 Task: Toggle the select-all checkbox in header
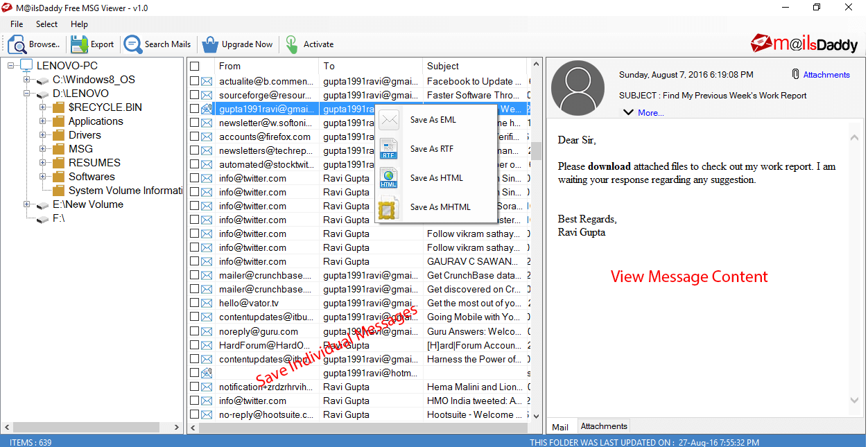click(195, 67)
